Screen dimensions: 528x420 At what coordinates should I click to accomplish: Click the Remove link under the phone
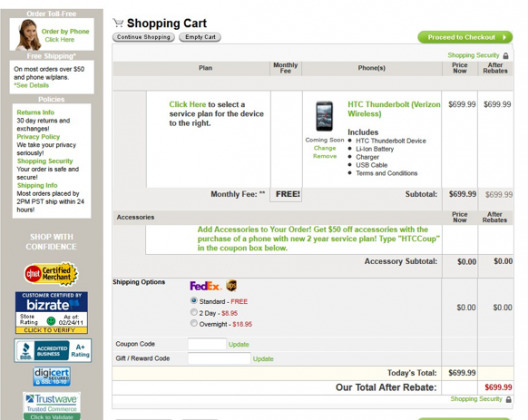[x=325, y=156]
